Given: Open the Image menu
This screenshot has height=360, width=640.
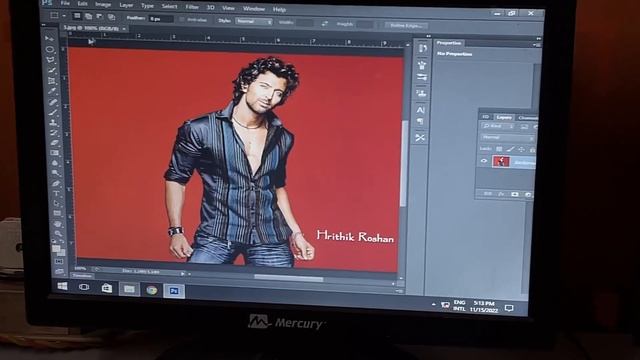Looking at the screenshot, I should click(103, 4).
